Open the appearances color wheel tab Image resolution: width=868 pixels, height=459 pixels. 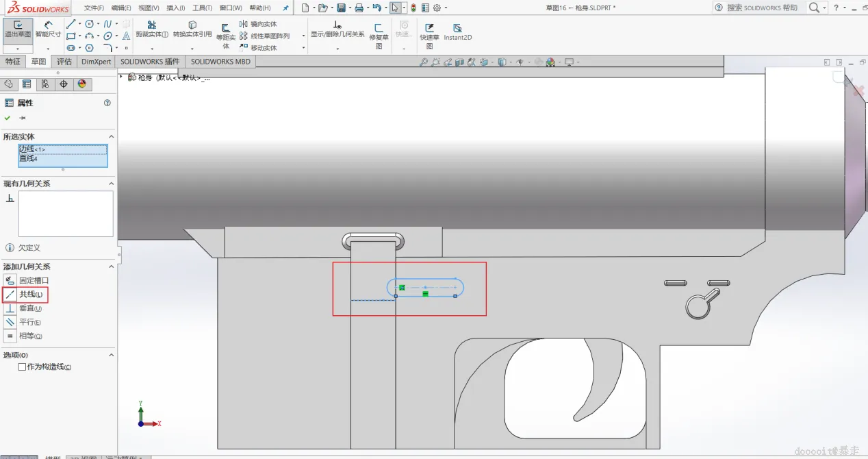[x=82, y=84]
